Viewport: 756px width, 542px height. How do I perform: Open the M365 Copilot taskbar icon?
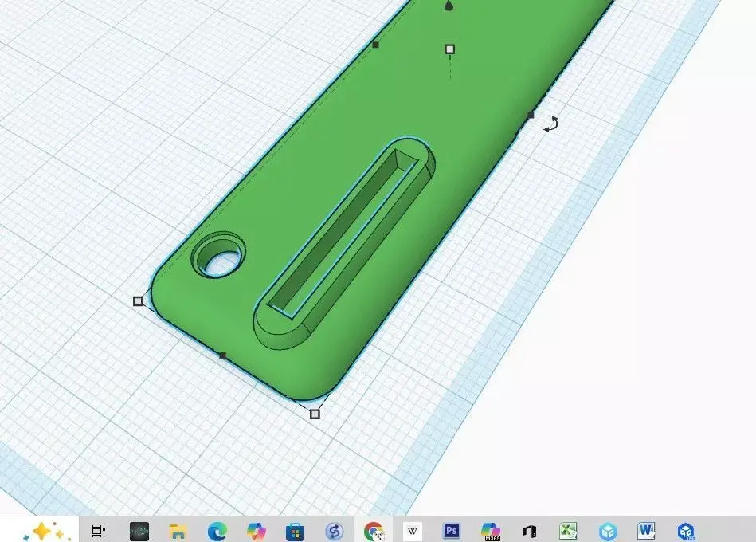[x=491, y=532]
